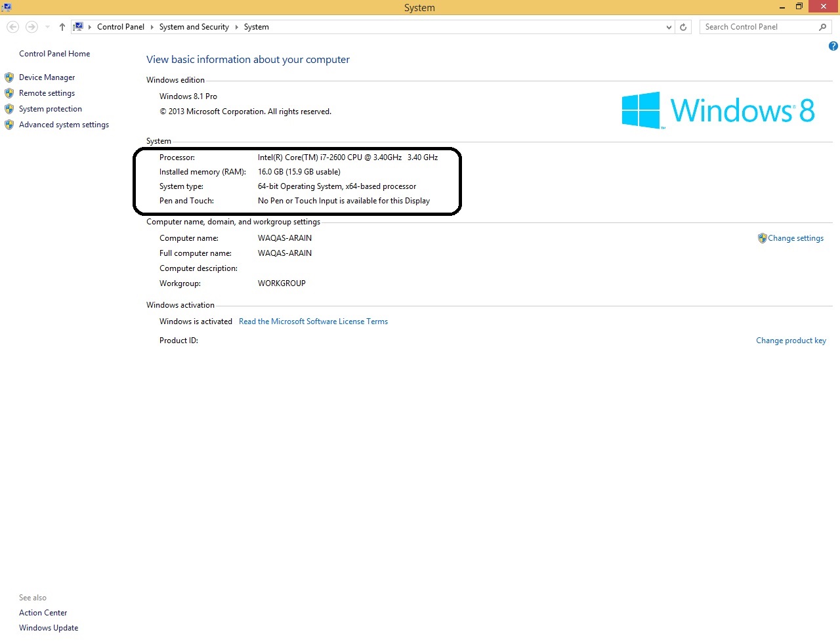Open Device Manager link
The height and width of the screenshot is (643, 840).
[47, 77]
